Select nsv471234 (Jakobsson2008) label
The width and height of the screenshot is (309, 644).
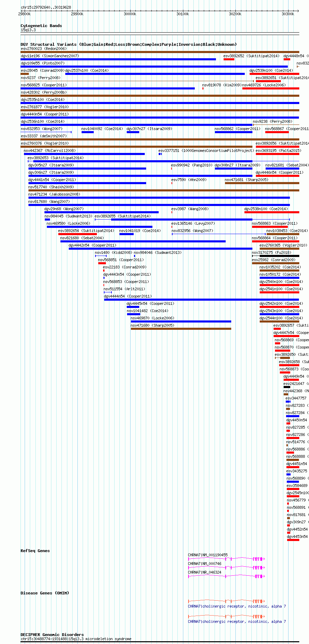pyautogui.click(x=54, y=194)
